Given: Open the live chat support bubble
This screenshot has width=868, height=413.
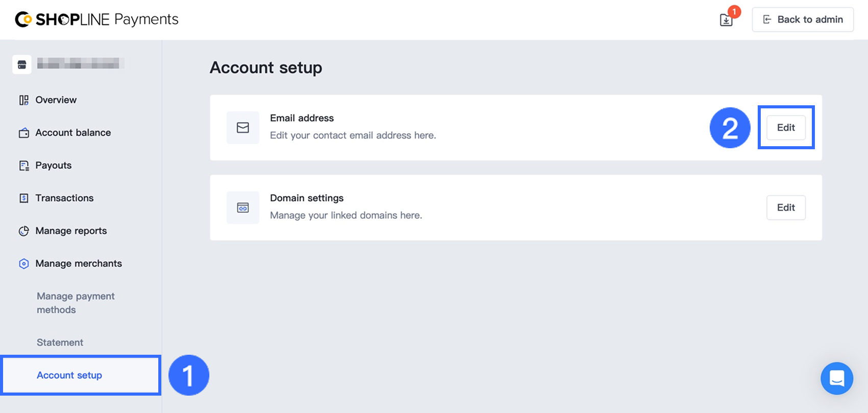Looking at the screenshot, I should coord(836,378).
